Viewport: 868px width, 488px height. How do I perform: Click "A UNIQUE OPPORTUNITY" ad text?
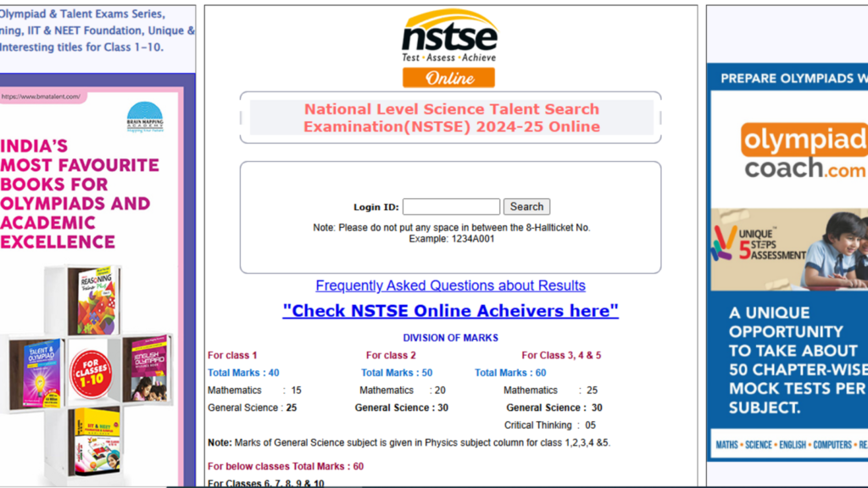click(x=798, y=360)
